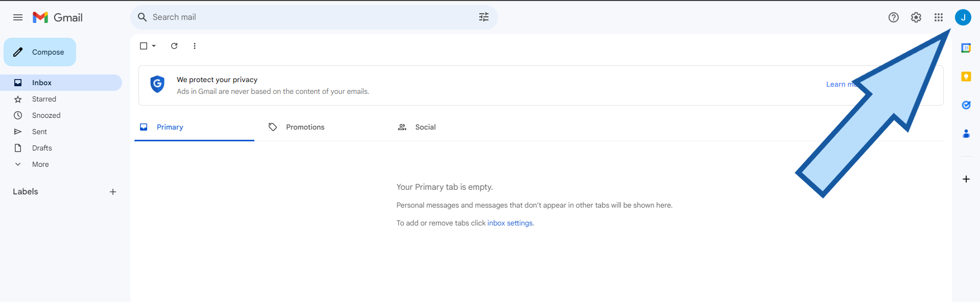The width and height of the screenshot is (980, 302).
Task: Expand the select checkbox dropdown arrow
Action: [154, 46]
